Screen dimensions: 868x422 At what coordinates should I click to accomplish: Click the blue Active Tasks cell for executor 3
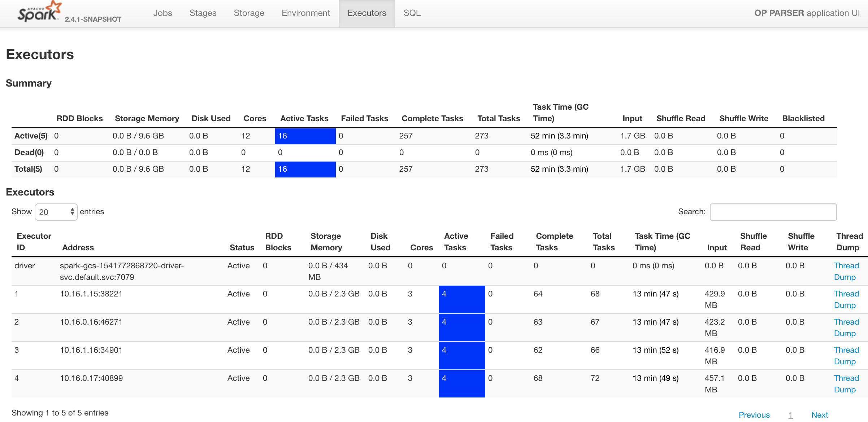click(462, 356)
